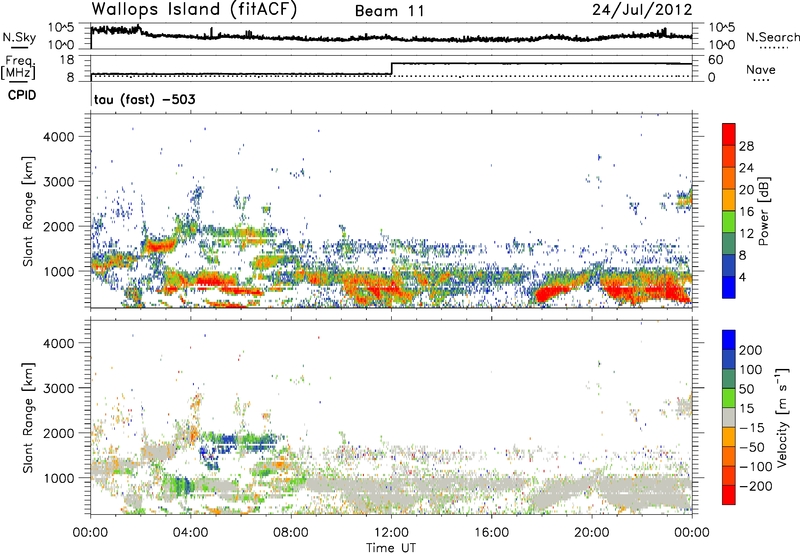
Task: Click the '28' label on the power color bar
Action: (746, 146)
